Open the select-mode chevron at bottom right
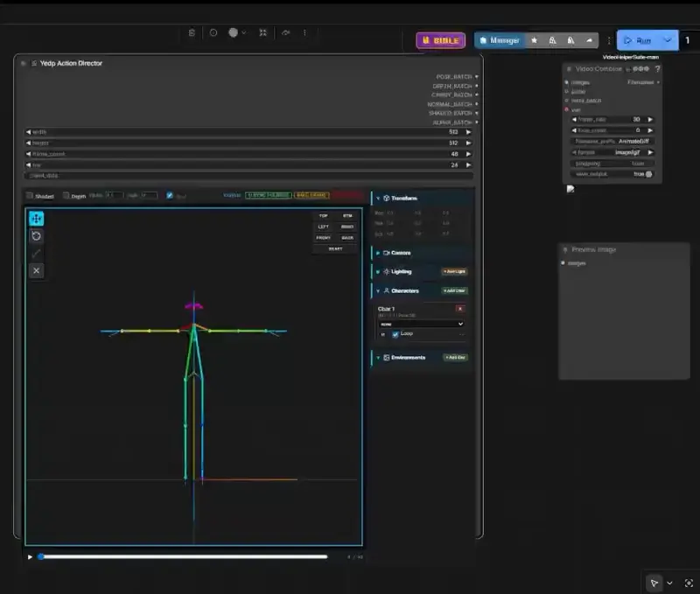This screenshot has width=700, height=594. point(669,583)
